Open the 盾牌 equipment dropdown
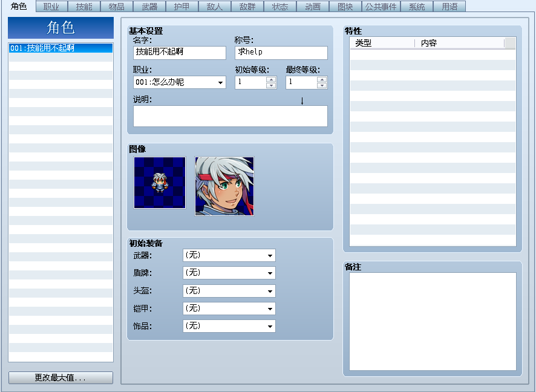This screenshot has height=392, width=536. 229,273
